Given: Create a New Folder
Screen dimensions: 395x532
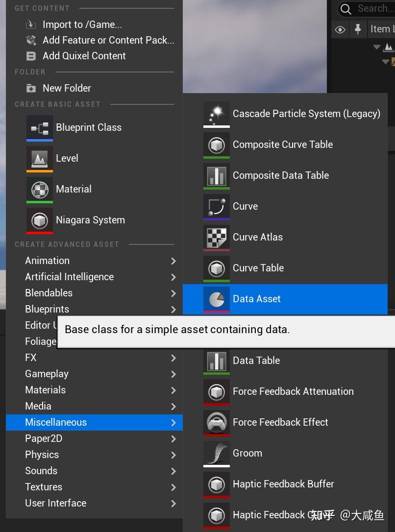Looking at the screenshot, I should 67,88.
